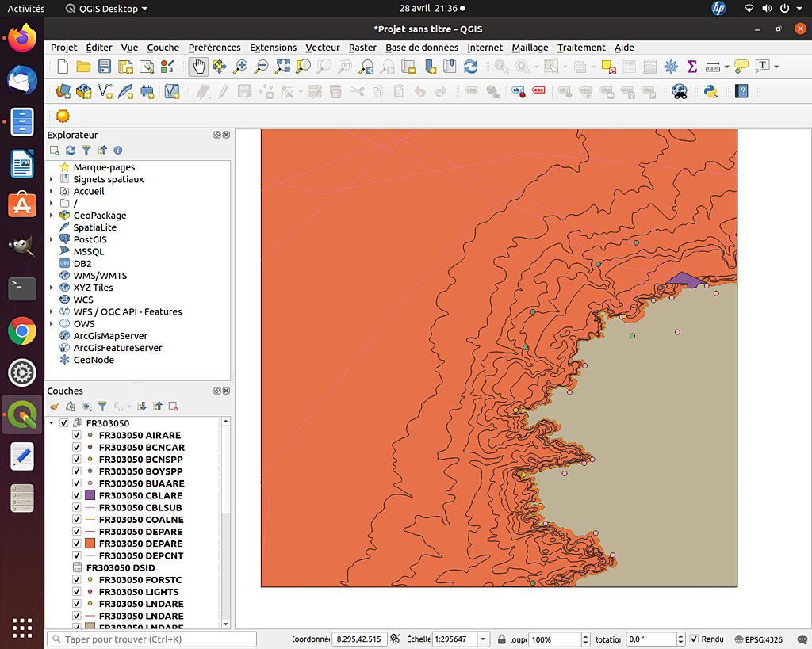
Task: Hide the FR303050 CBLARE layer
Action: (77, 495)
